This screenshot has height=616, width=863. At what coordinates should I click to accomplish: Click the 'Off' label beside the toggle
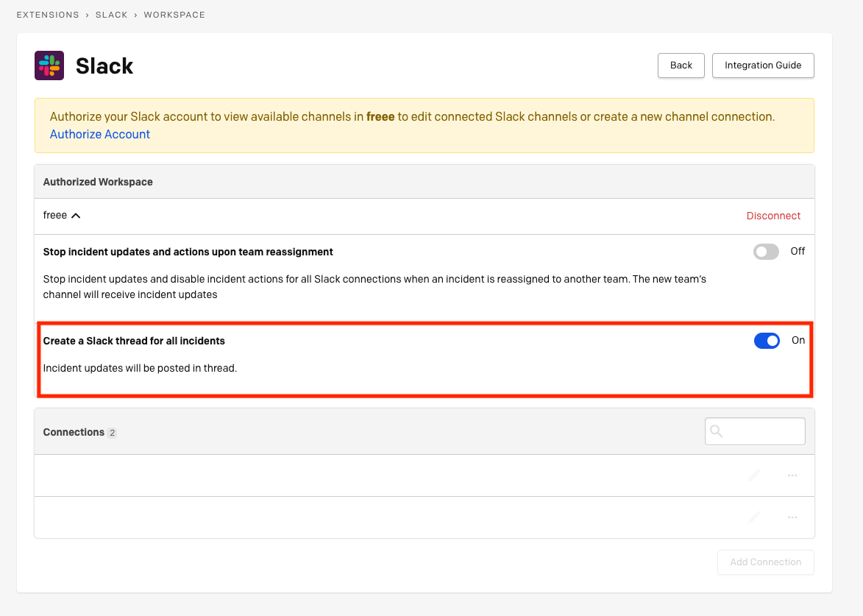[798, 251]
